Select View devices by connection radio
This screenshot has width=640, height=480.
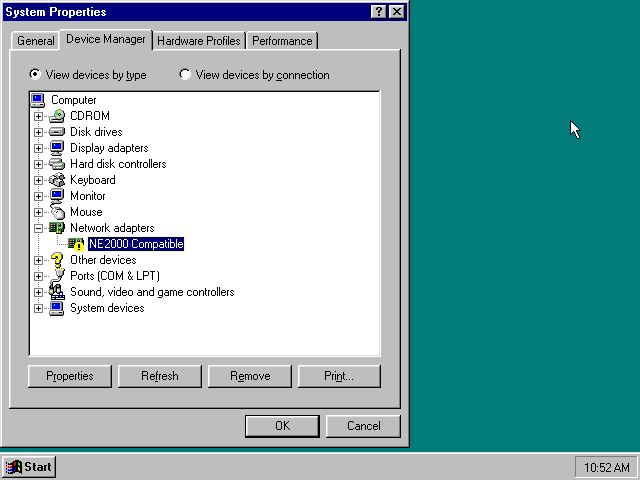pyautogui.click(x=185, y=74)
